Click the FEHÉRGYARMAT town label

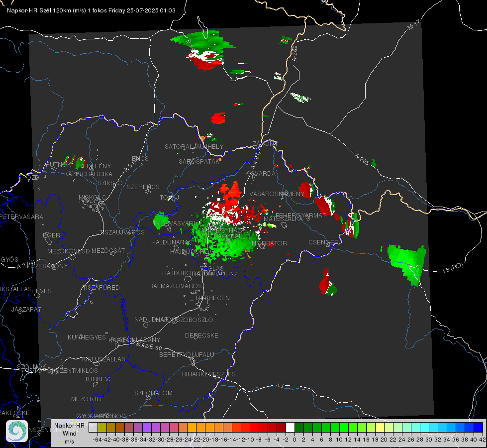tap(300, 215)
